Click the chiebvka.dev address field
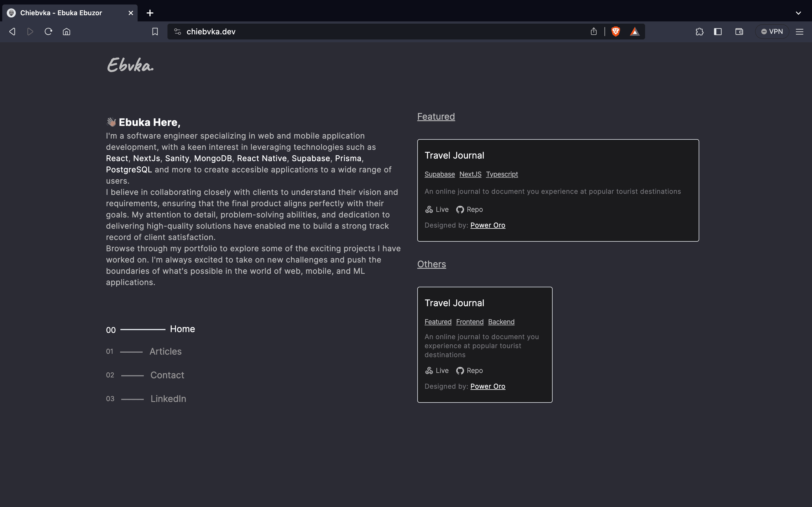The height and width of the screenshot is (507, 812). pos(369,32)
